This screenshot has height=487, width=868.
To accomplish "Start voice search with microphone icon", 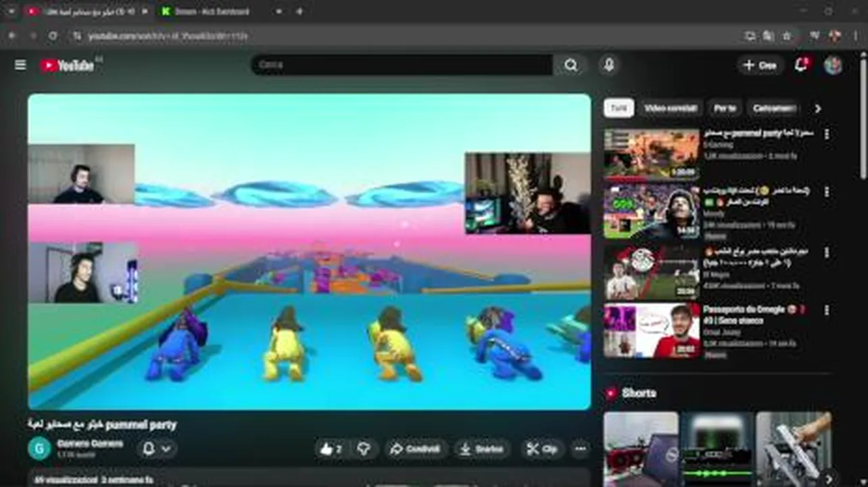I will (609, 65).
